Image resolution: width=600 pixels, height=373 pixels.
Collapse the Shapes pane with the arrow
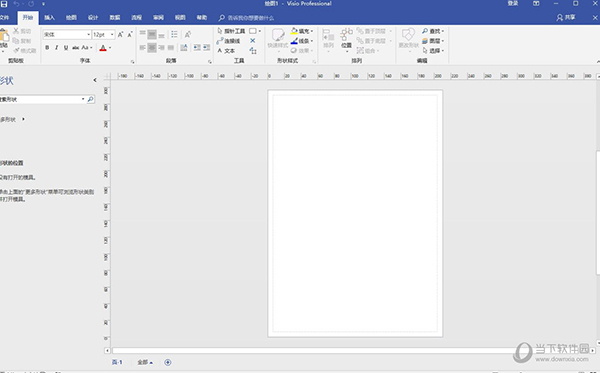tap(95, 80)
